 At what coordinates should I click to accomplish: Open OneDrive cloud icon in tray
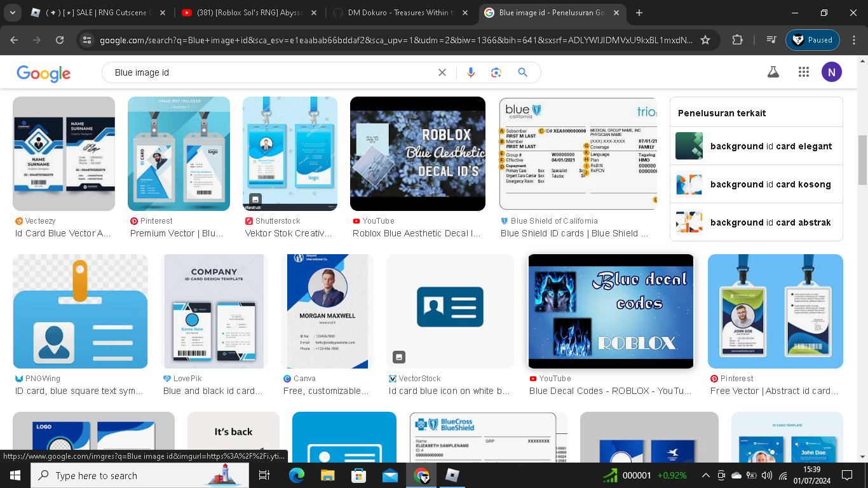tap(736, 475)
